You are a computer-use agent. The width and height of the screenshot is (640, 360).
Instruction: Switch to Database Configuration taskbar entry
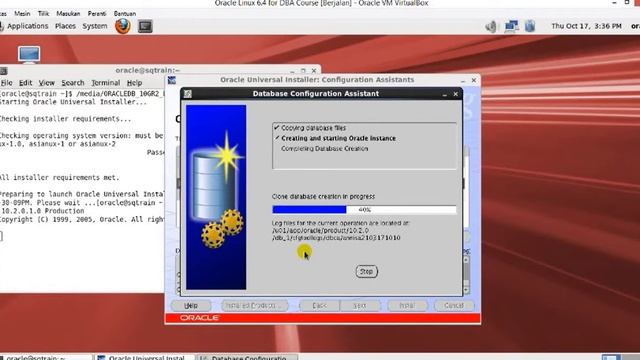tap(247, 357)
